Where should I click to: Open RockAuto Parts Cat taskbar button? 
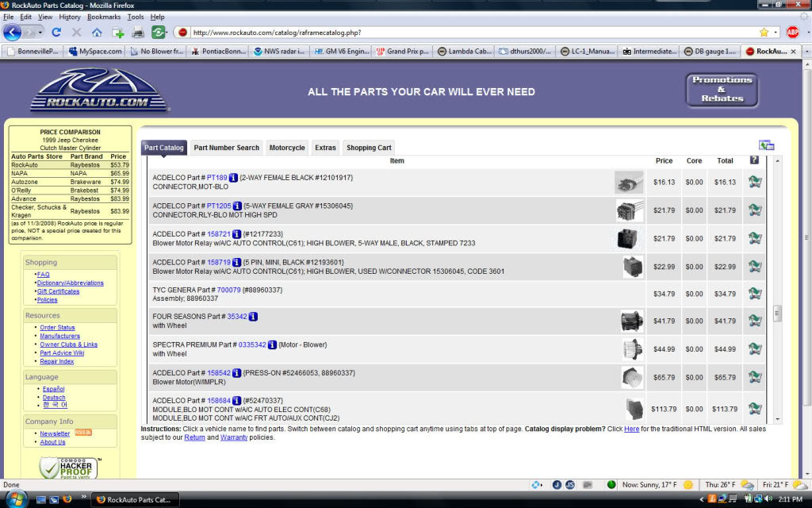pyautogui.click(x=136, y=500)
